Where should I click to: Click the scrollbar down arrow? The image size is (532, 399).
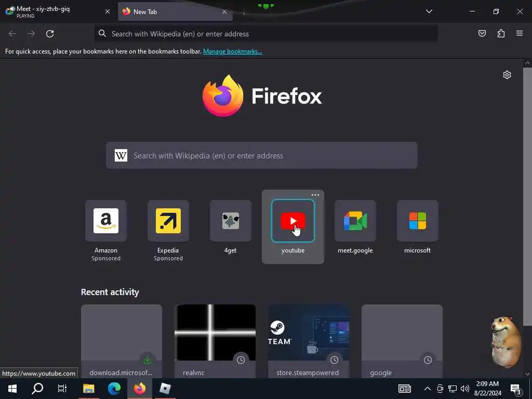click(x=527, y=374)
